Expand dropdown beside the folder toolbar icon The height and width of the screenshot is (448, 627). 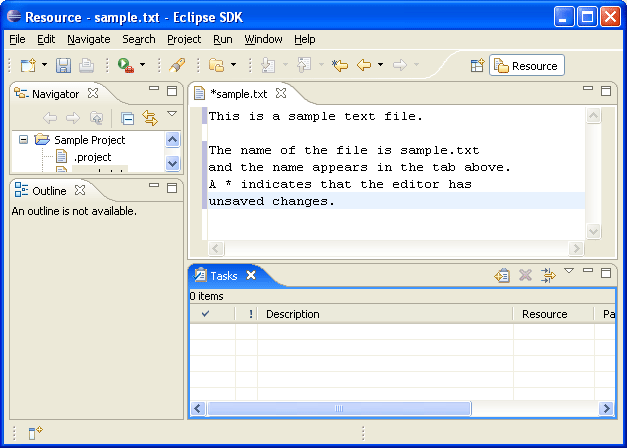(233, 64)
